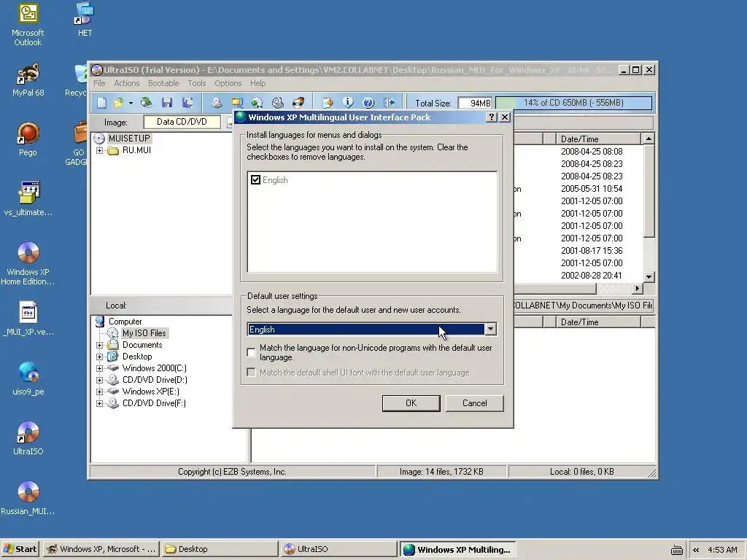The width and height of the screenshot is (747, 560).
Task: Open the Russian_MUI desktop disc icon
Action: [x=28, y=498]
